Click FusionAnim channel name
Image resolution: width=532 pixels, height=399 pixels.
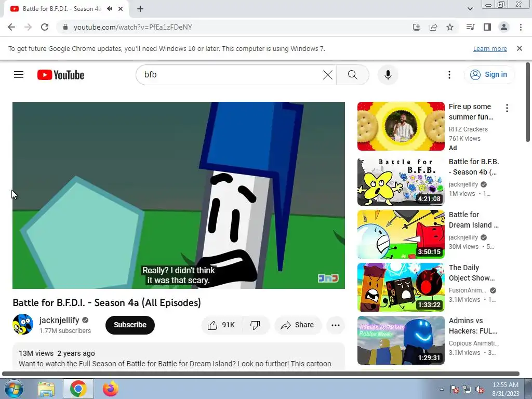[x=467, y=290]
